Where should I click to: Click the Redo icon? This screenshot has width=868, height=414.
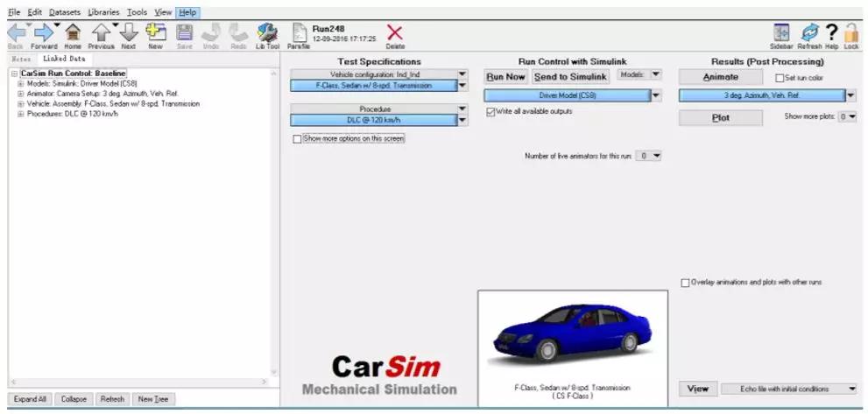click(238, 33)
